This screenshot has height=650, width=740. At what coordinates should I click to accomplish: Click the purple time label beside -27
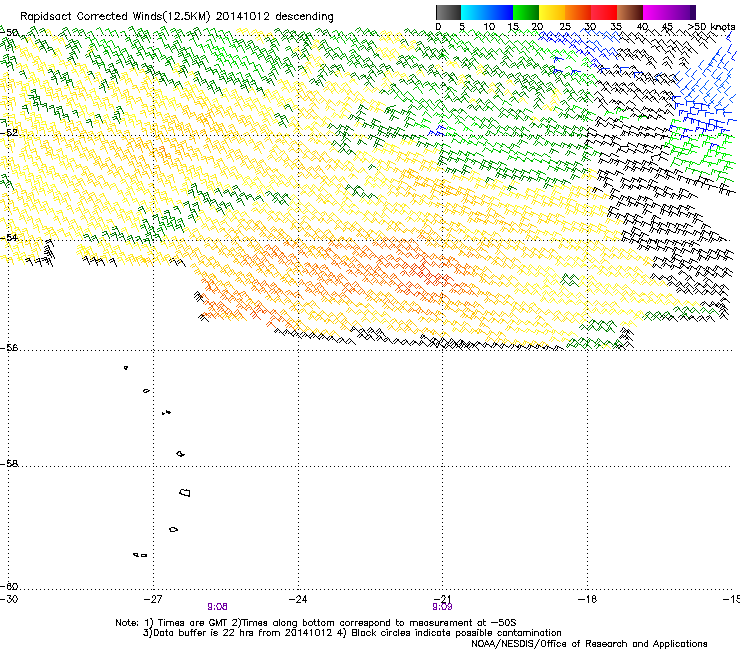click(x=217, y=607)
